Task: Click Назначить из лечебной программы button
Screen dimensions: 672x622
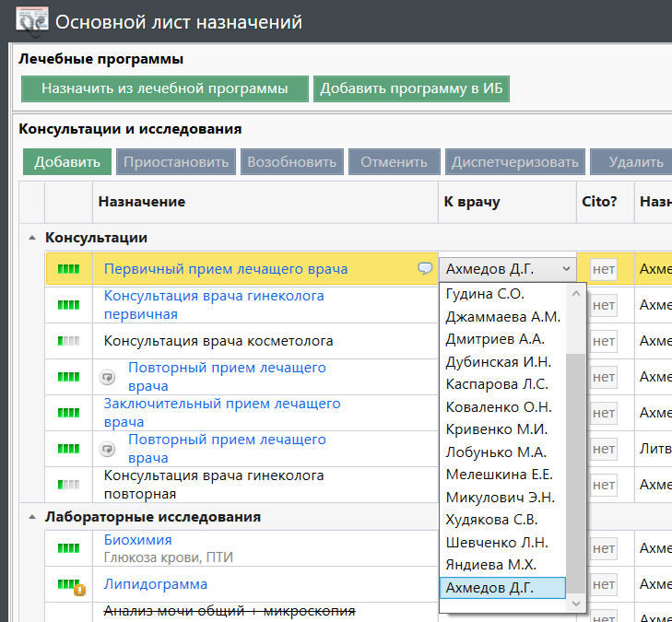Action: coord(164,88)
